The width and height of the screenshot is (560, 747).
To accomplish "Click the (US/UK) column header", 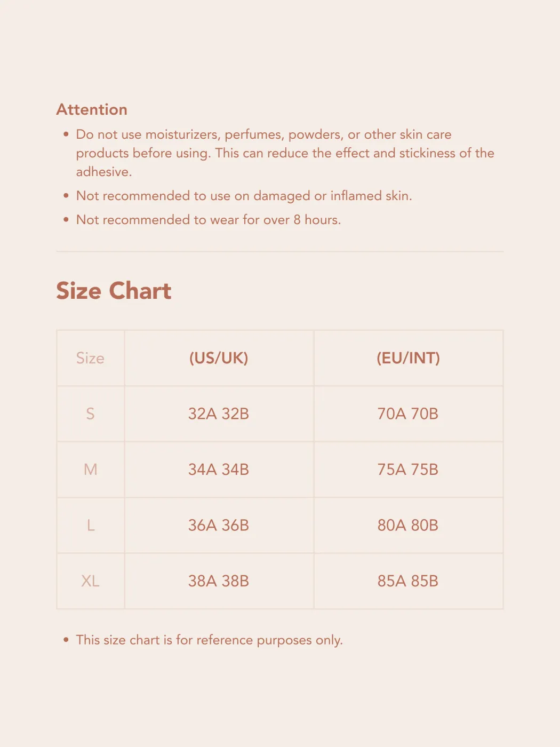I will click(219, 358).
